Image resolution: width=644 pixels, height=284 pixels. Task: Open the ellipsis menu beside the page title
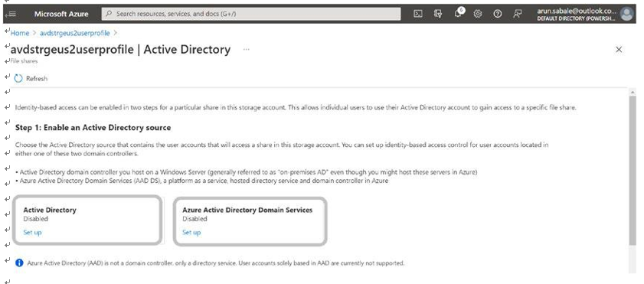click(246, 50)
